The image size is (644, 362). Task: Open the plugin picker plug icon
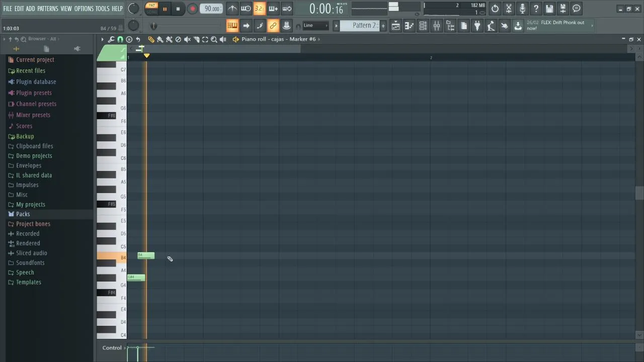(x=477, y=26)
